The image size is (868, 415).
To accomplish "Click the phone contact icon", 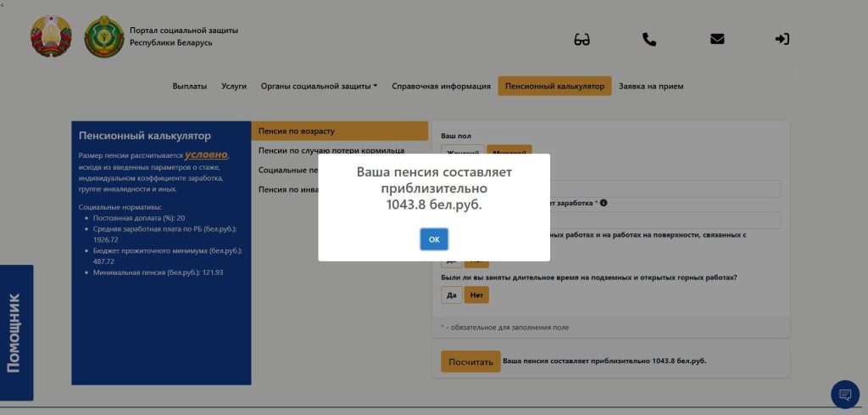I will 649,39.
